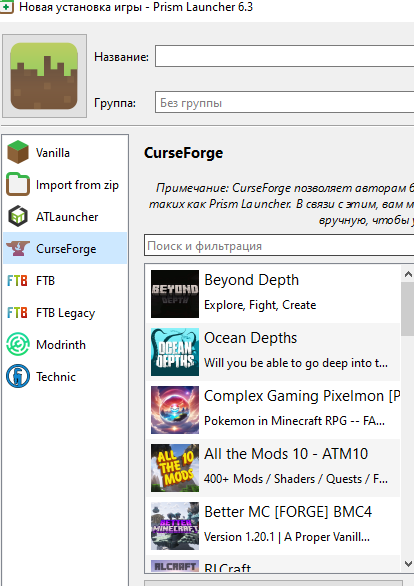Click the grass block instance icon button

point(44,76)
